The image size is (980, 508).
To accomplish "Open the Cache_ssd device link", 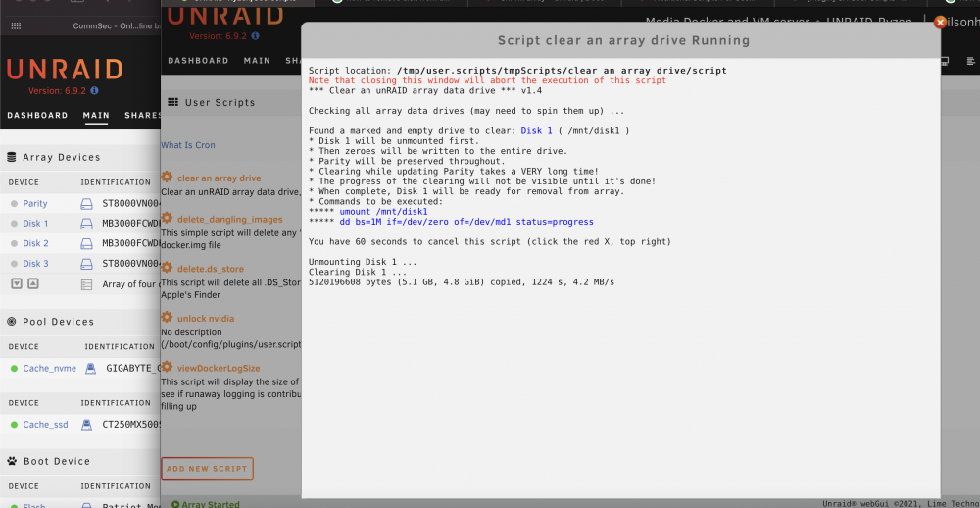I will click(x=46, y=425).
